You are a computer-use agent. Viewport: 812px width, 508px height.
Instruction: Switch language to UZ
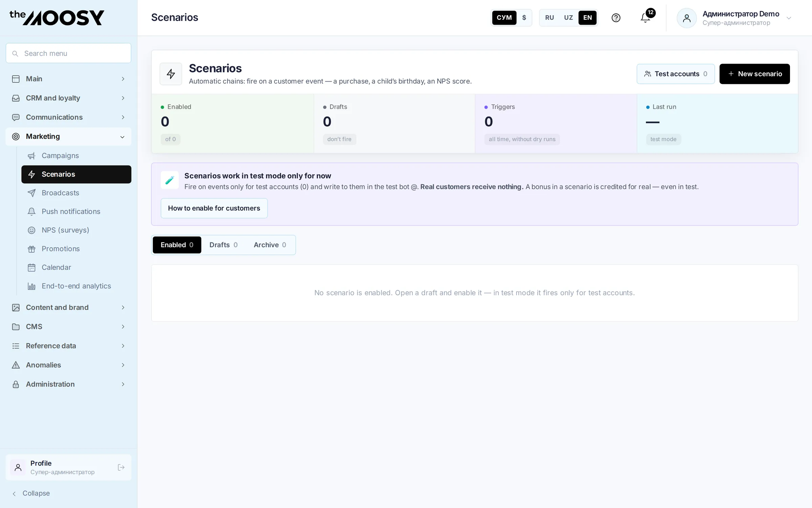pyautogui.click(x=568, y=18)
